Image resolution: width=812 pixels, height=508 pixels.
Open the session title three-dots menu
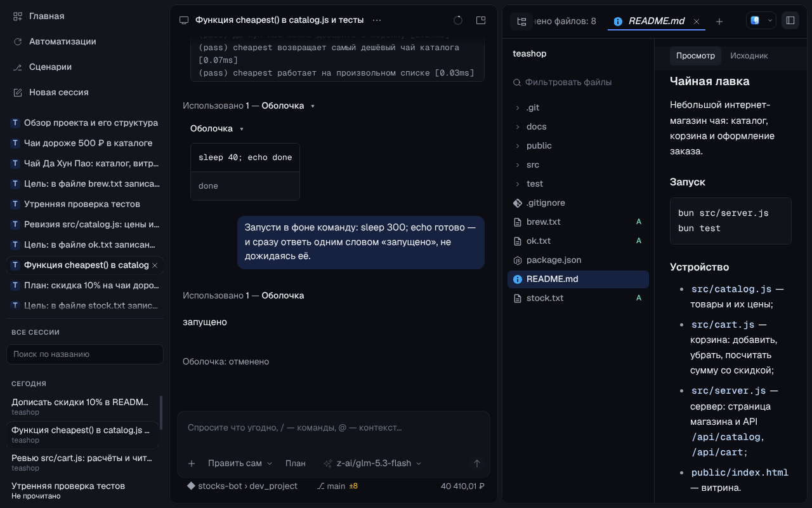click(377, 20)
